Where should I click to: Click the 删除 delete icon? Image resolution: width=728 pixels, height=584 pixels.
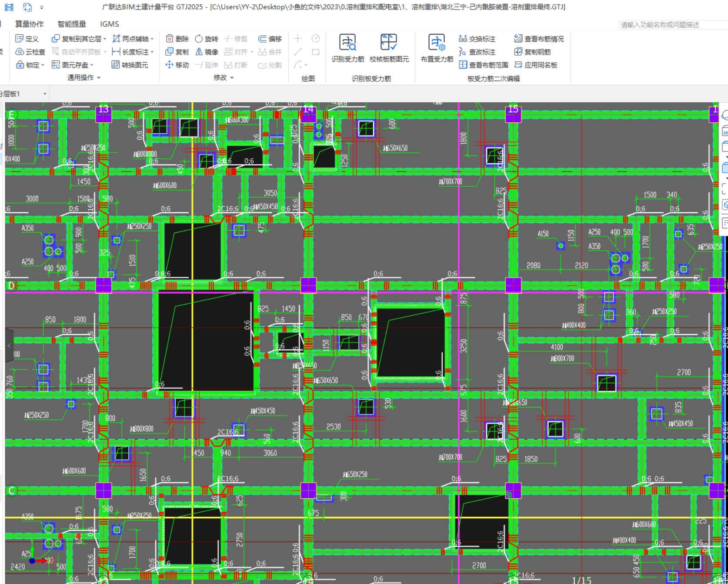(x=170, y=39)
